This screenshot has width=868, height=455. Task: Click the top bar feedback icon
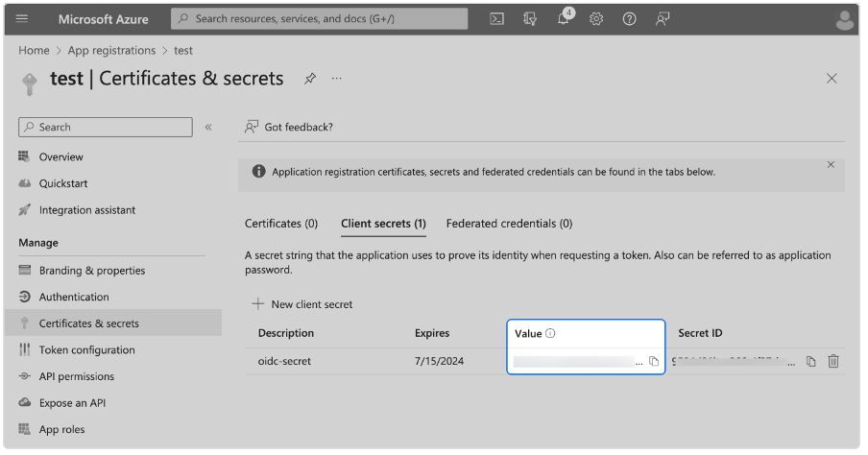point(663,19)
